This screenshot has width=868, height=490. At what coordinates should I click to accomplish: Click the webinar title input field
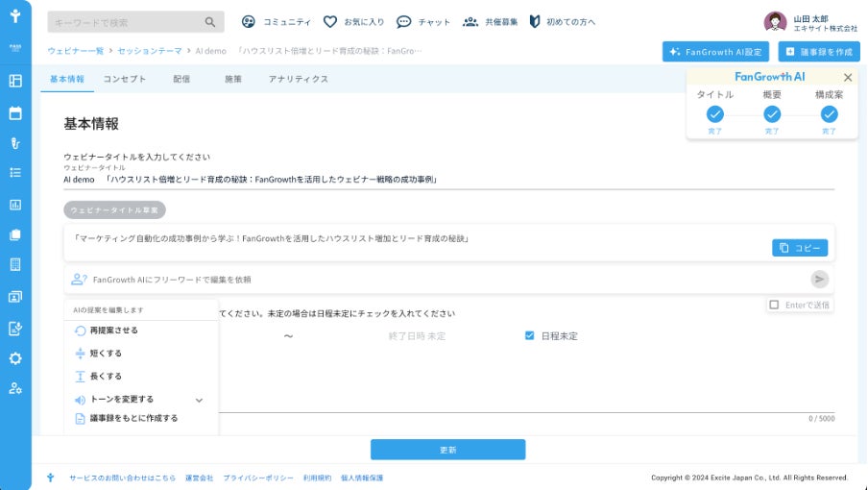tap(448, 180)
